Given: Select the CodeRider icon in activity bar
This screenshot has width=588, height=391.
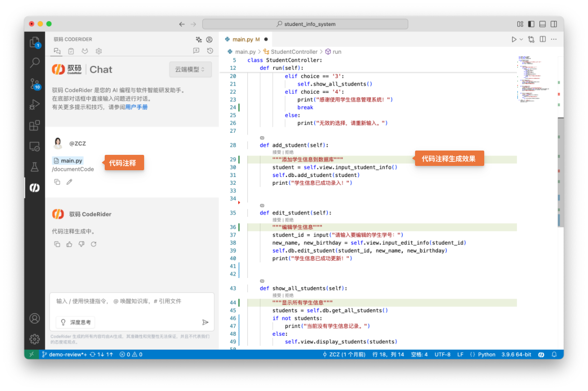Looking at the screenshot, I should coord(35,188).
